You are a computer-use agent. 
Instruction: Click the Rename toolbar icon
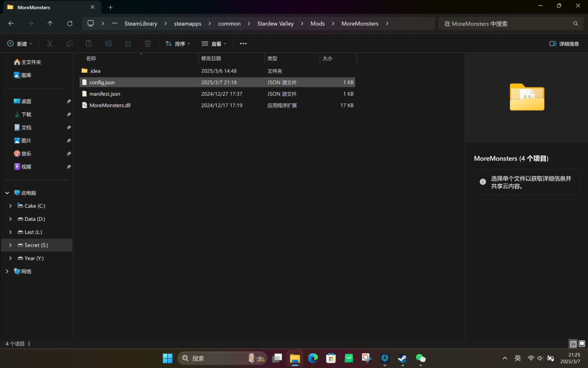[x=108, y=44]
